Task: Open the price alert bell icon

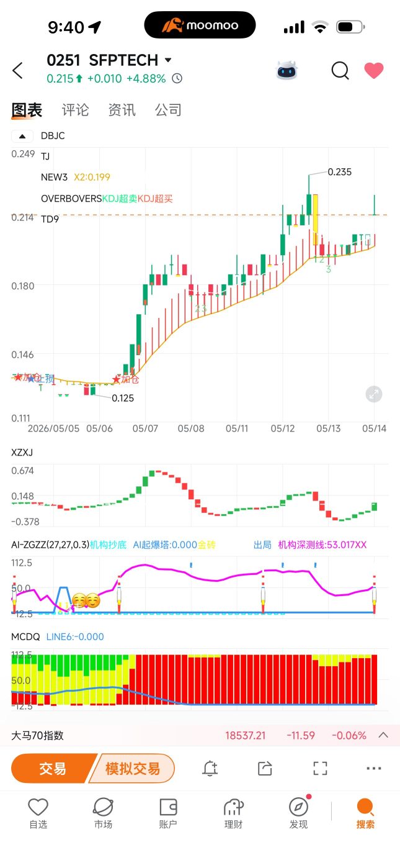Action: pos(210,768)
